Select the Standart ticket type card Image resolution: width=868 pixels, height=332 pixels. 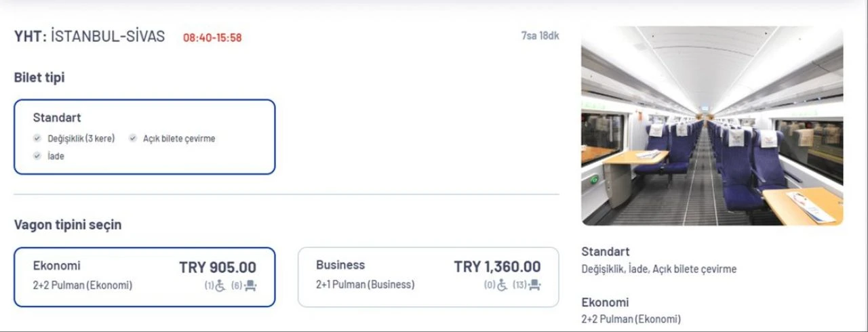coord(144,137)
